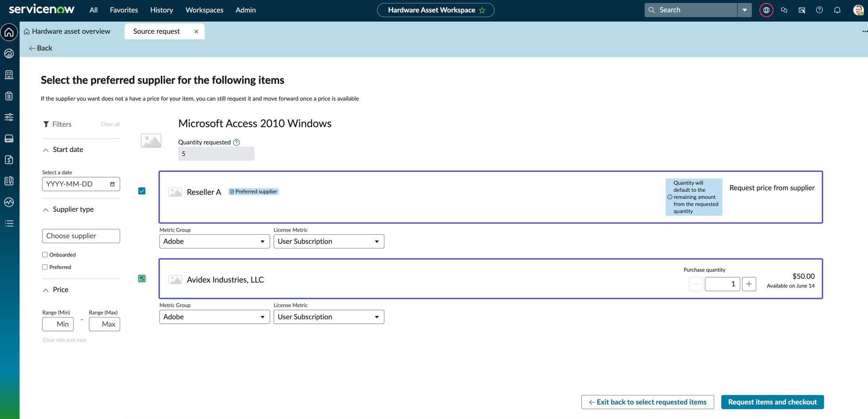Click the Filters funnel icon

tap(46, 124)
